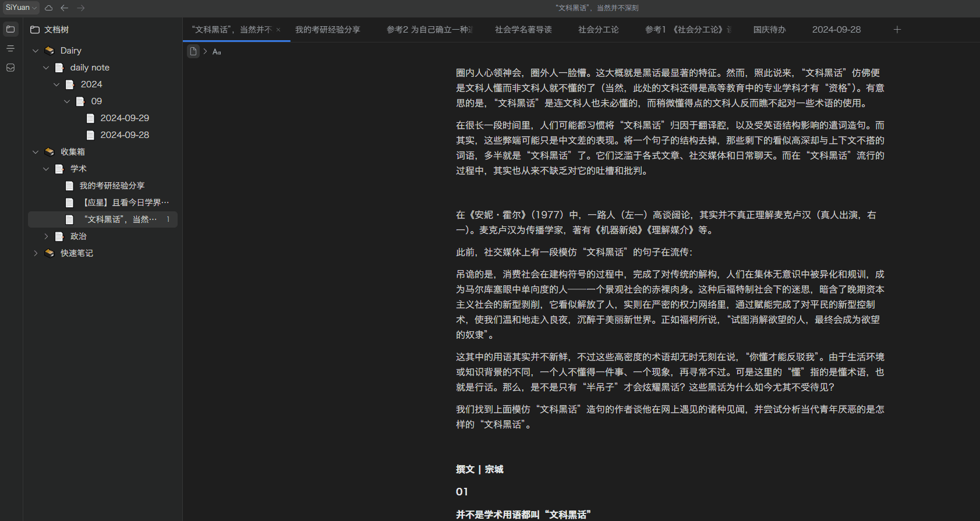The height and width of the screenshot is (521, 980).
Task: Click the Dairy notebook icon
Action: click(49, 51)
